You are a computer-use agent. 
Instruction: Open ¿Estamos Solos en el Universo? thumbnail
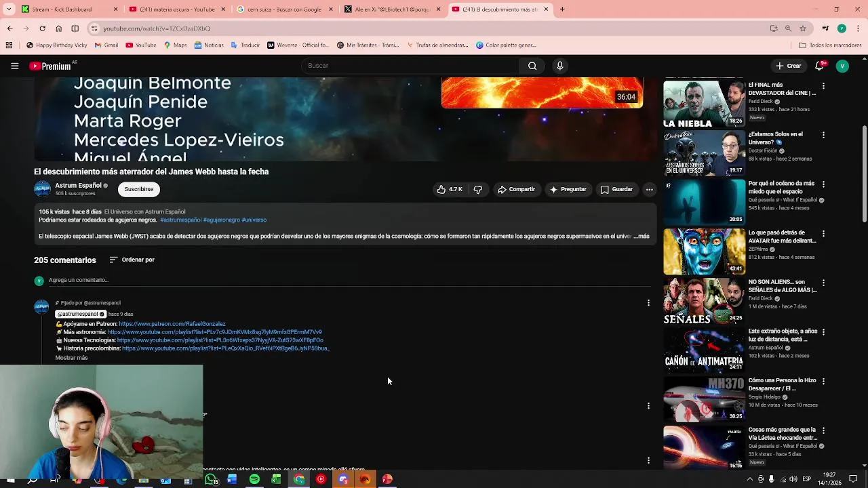(704, 153)
